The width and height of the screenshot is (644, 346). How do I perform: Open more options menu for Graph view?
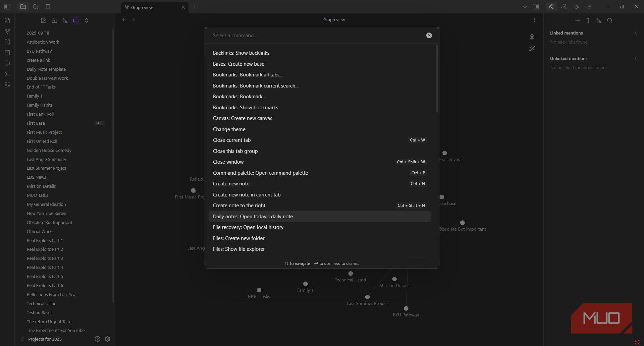click(535, 20)
